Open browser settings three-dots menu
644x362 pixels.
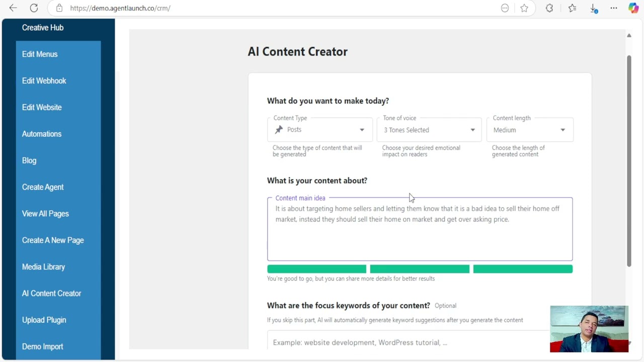tap(614, 8)
